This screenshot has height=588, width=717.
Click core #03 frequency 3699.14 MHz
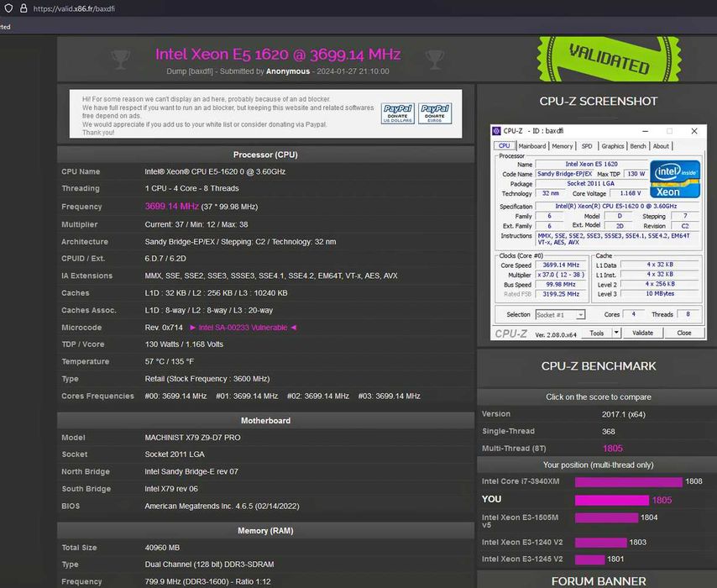(389, 396)
